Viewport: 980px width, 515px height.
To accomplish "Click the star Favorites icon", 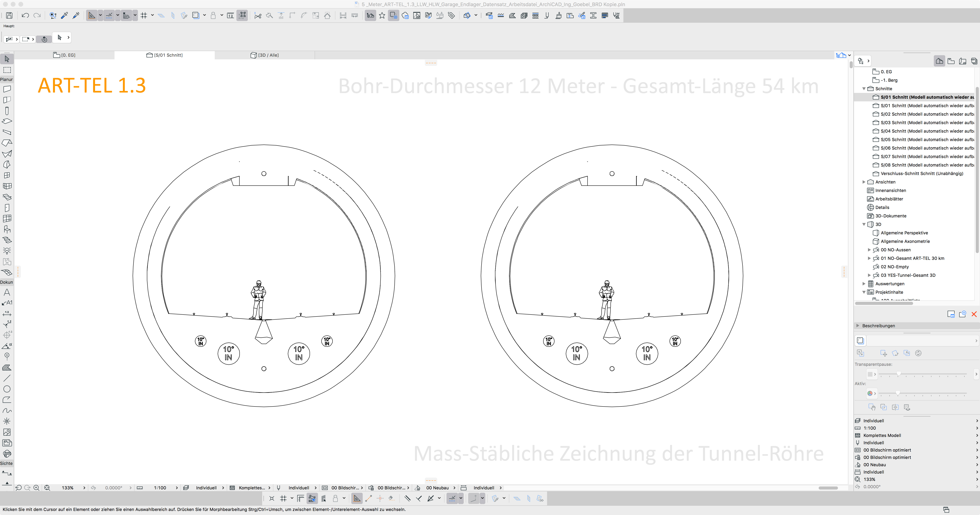I will [x=382, y=16].
